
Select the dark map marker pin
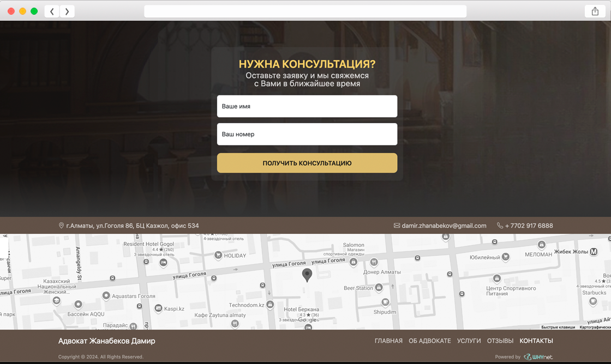point(307,275)
